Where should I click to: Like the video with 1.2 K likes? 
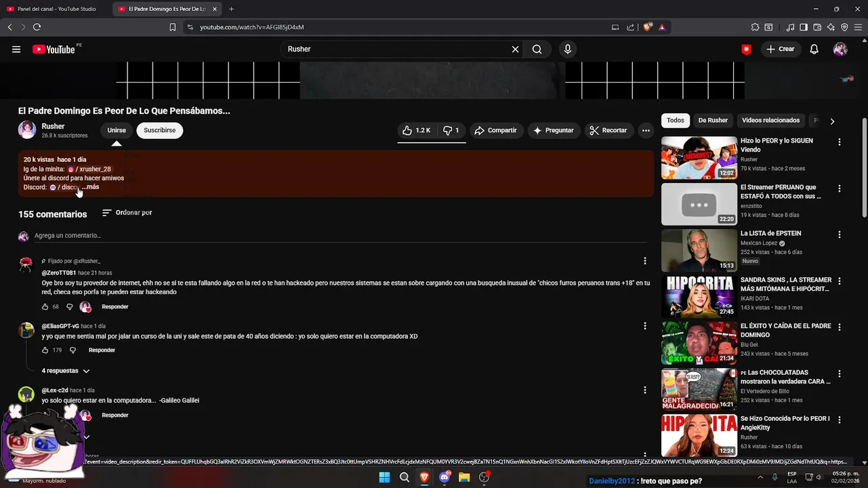(x=416, y=130)
